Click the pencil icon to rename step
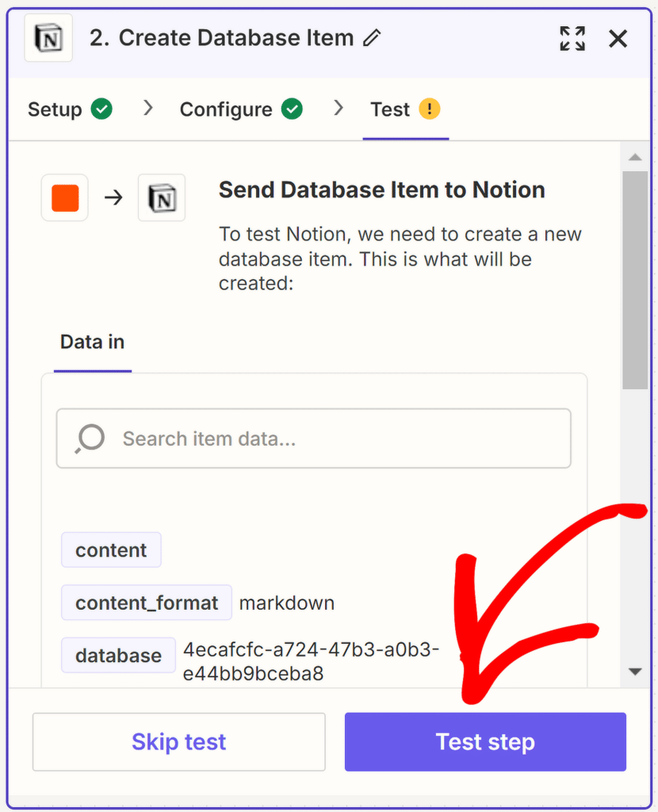658x812 pixels. coord(372,38)
